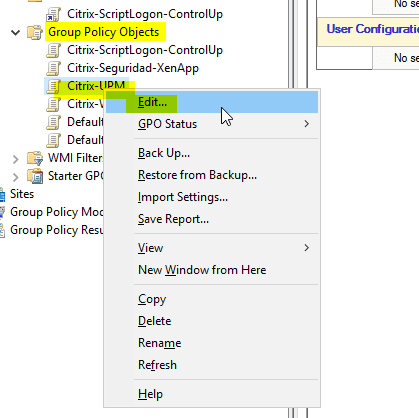Select Group Policy Results node
The width and height of the screenshot is (419, 418).
(x=57, y=230)
